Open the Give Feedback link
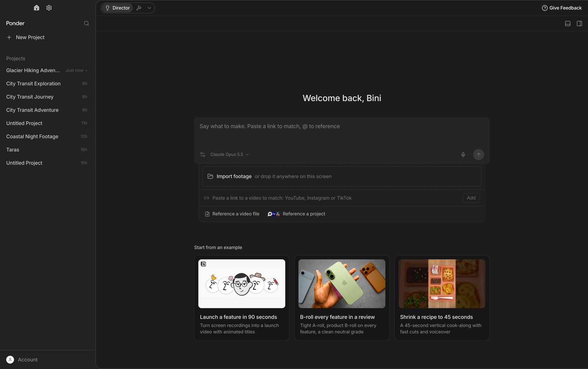The height and width of the screenshot is (369, 588). pyautogui.click(x=562, y=8)
